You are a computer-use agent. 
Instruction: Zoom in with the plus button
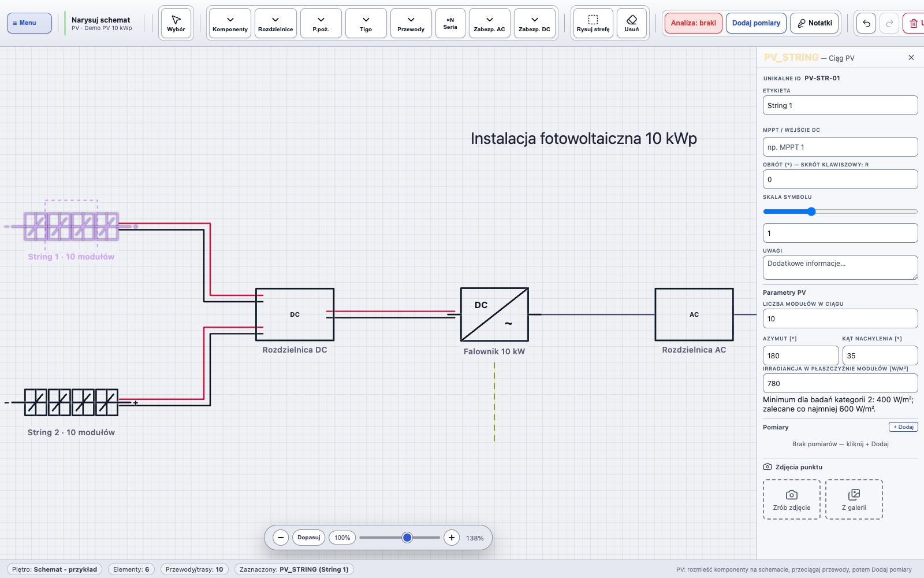tap(452, 538)
